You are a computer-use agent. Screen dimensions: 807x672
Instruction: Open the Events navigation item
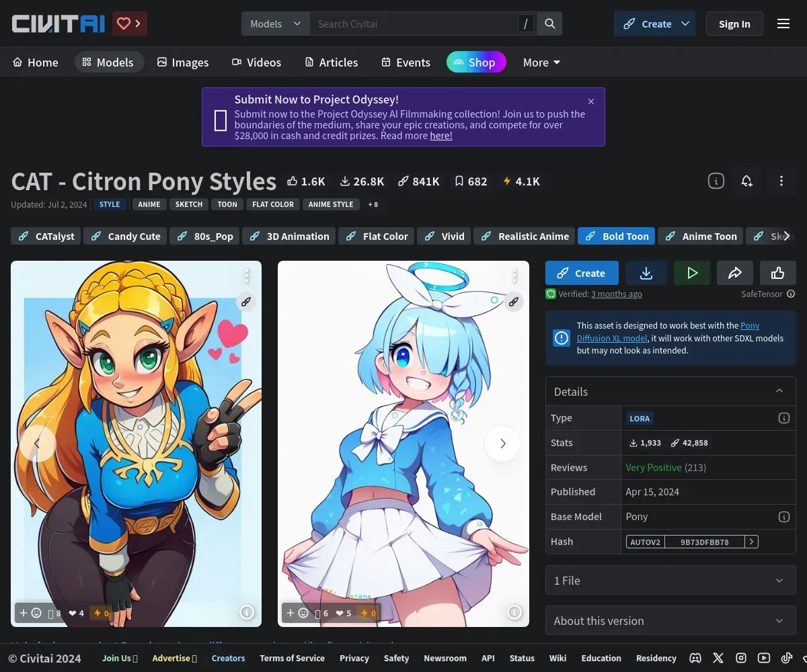tap(406, 62)
